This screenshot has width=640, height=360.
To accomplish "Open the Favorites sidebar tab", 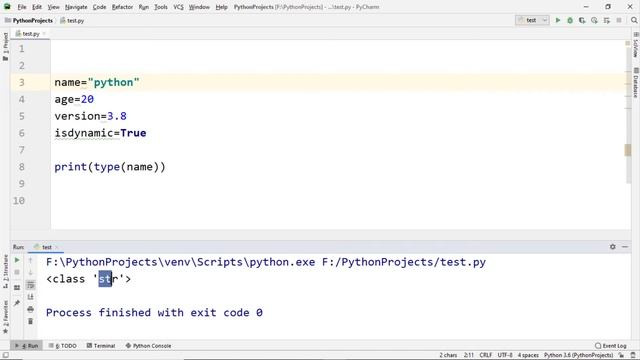I will point(5,317).
